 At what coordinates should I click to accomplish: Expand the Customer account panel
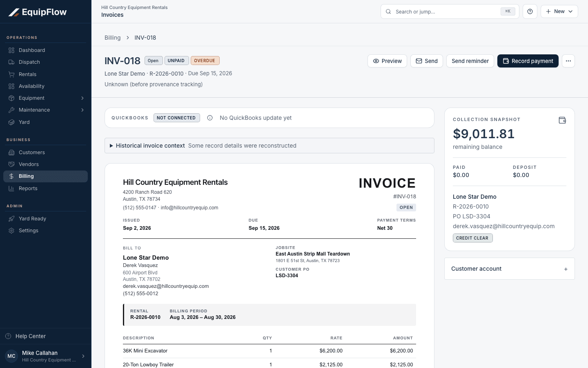click(x=510, y=269)
